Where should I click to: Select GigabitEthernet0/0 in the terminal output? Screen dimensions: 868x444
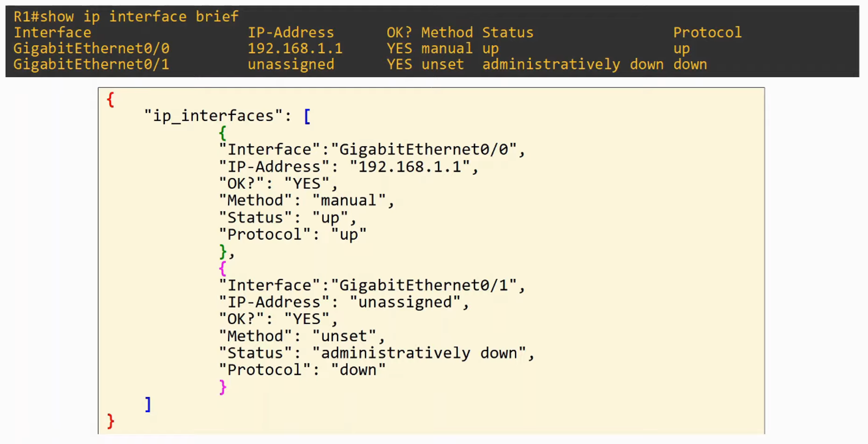[92, 49]
